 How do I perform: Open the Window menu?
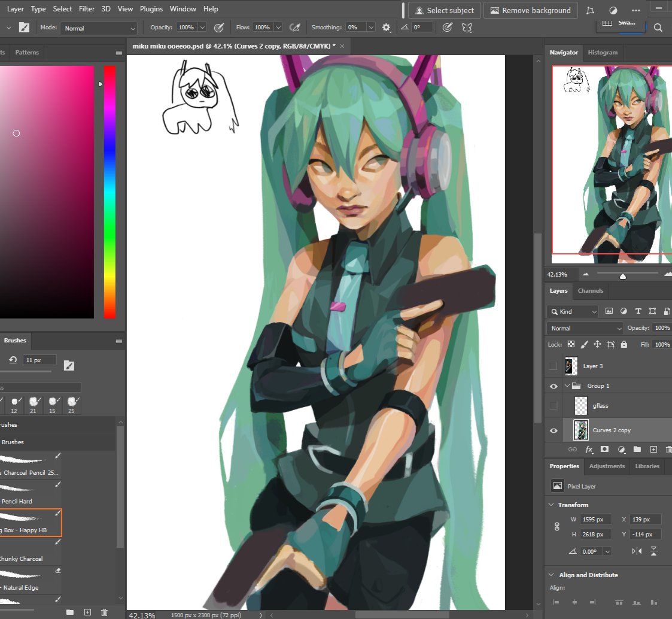(x=183, y=8)
